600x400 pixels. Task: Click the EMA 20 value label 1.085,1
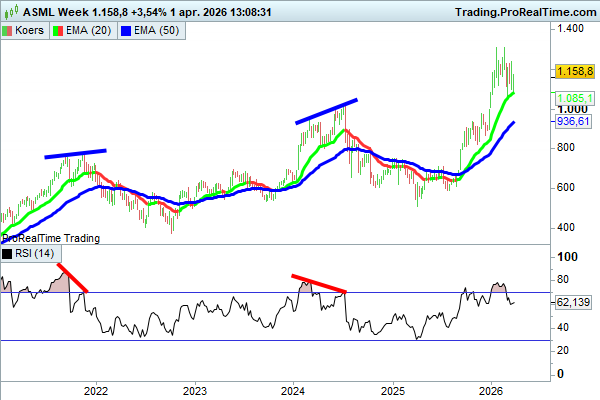pyautogui.click(x=574, y=98)
